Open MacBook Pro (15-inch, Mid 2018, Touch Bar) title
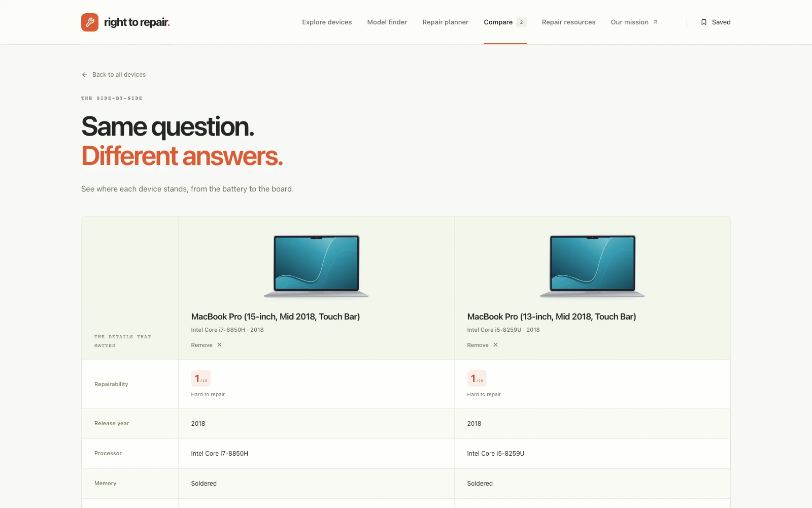The width and height of the screenshot is (812, 508). 276,316
